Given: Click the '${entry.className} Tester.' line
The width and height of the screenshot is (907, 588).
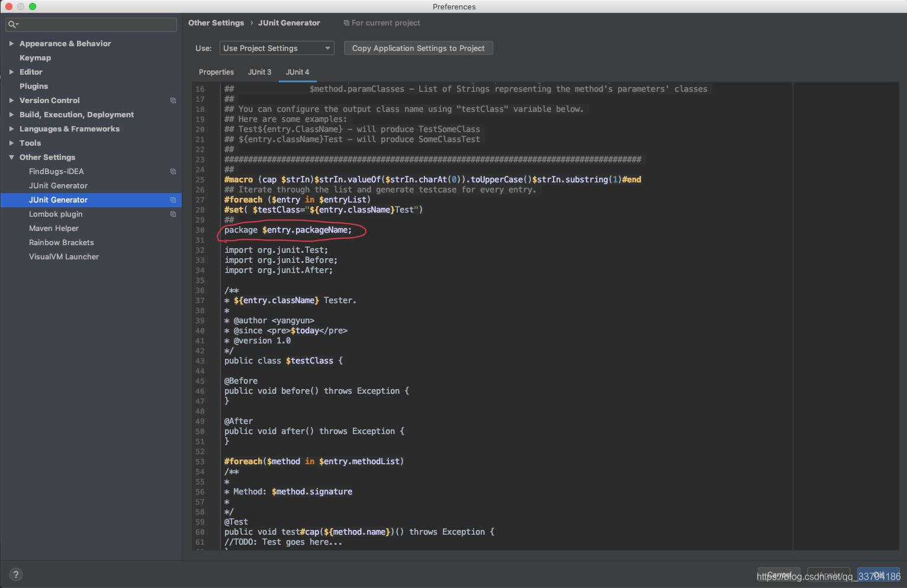Looking at the screenshot, I should point(290,301).
